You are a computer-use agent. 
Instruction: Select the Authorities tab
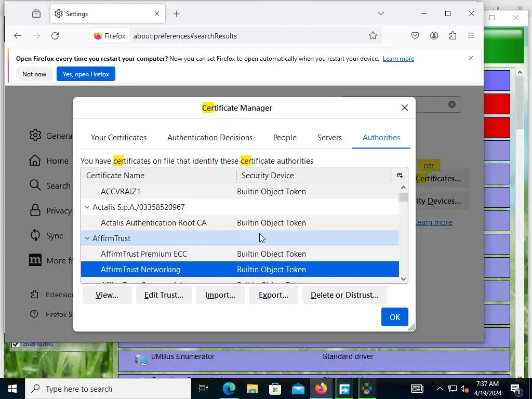click(381, 137)
